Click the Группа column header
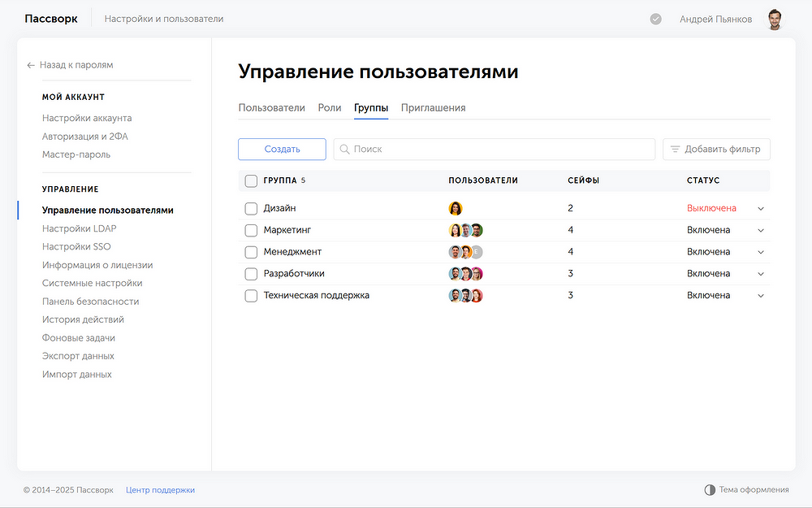812x508 pixels. [280, 180]
